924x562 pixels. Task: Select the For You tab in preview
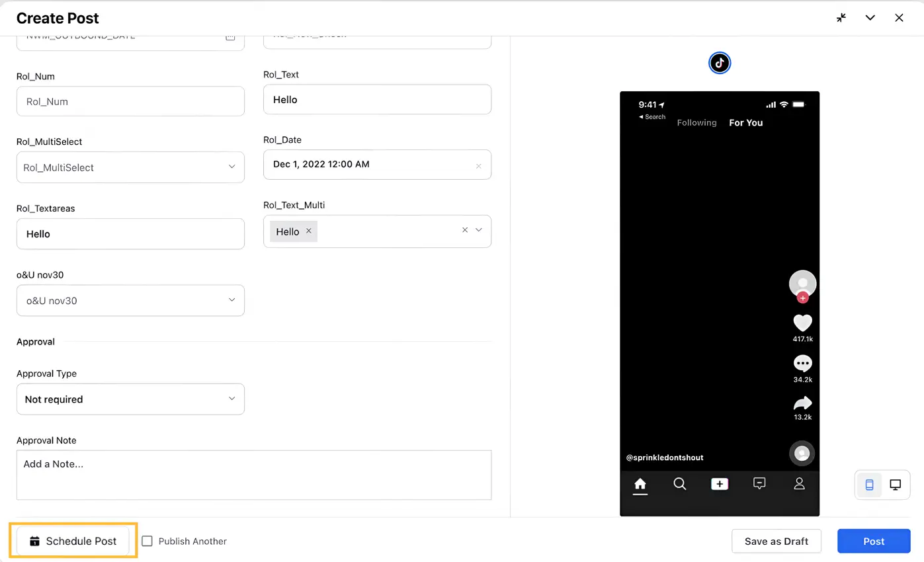(x=746, y=122)
